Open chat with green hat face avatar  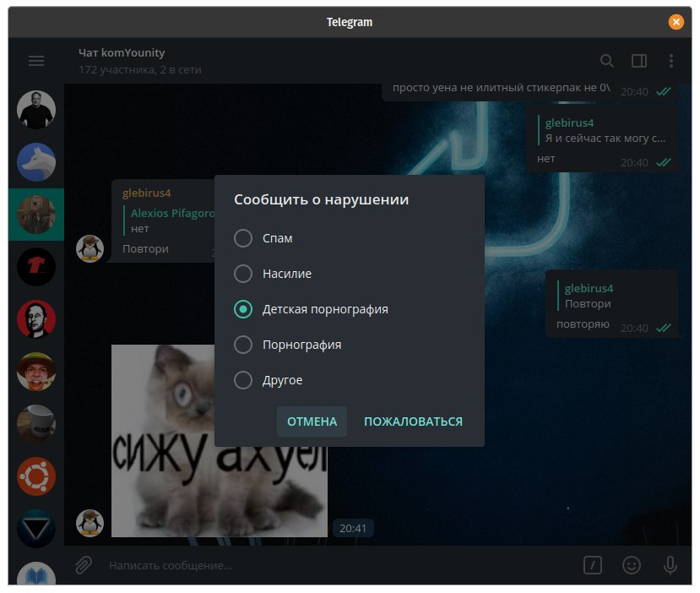click(36, 372)
